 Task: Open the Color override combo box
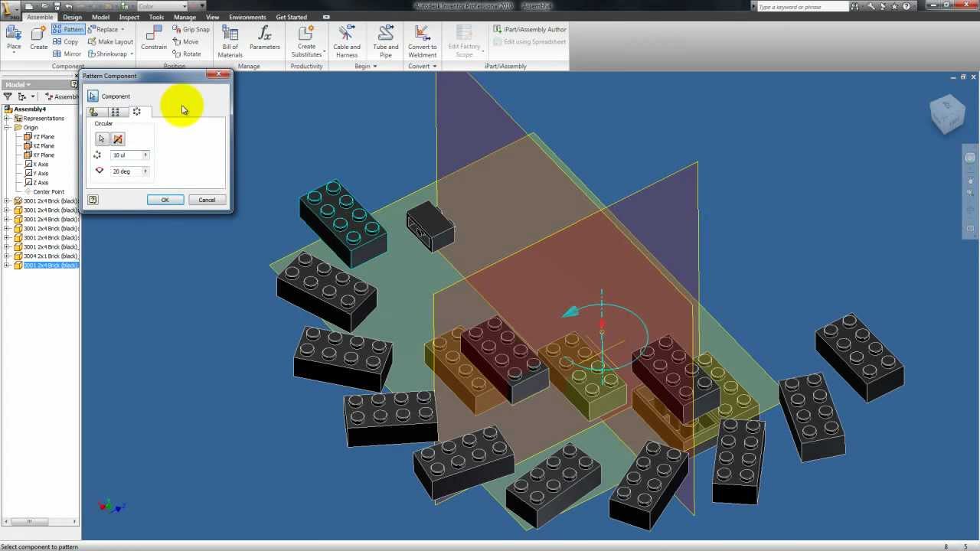pyautogui.click(x=162, y=6)
